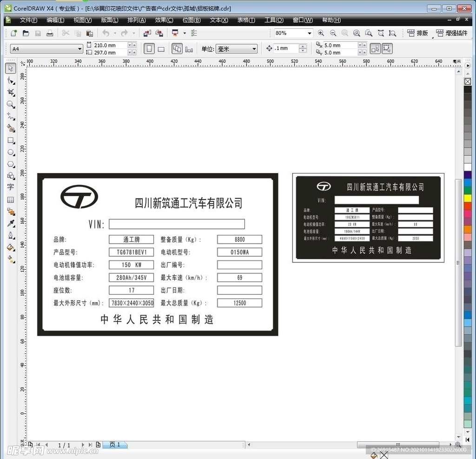Select the Ellipse tool

(11, 152)
